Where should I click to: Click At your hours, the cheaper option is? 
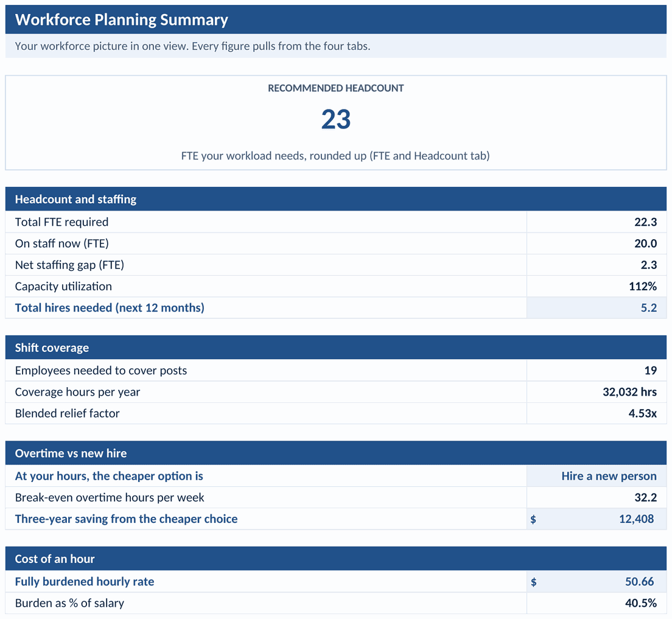tap(109, 476)
